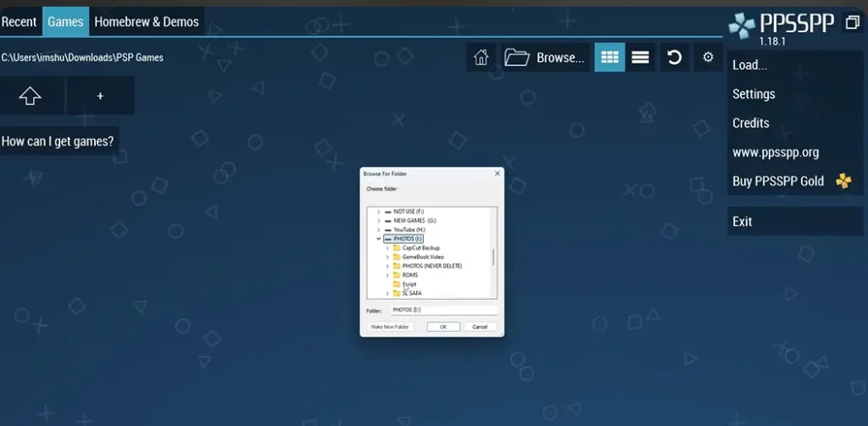
Task: Go to the home directory icon
Action: click(x=481, y=57)
